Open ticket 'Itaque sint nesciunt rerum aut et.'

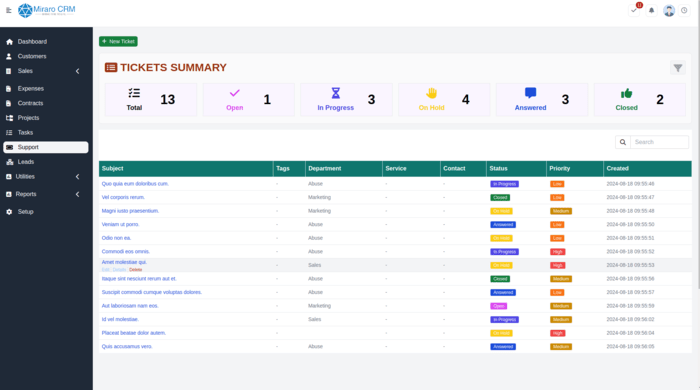[139, 278]
